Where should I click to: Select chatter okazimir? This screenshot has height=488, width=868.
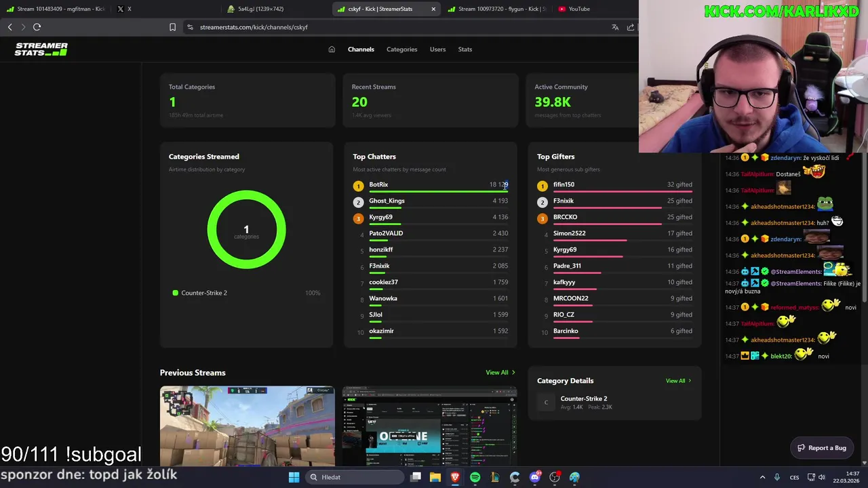381,331
